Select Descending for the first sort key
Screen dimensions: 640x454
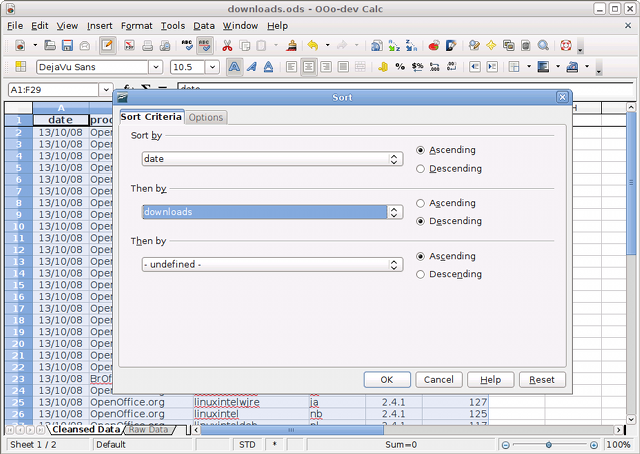point(421,169)
